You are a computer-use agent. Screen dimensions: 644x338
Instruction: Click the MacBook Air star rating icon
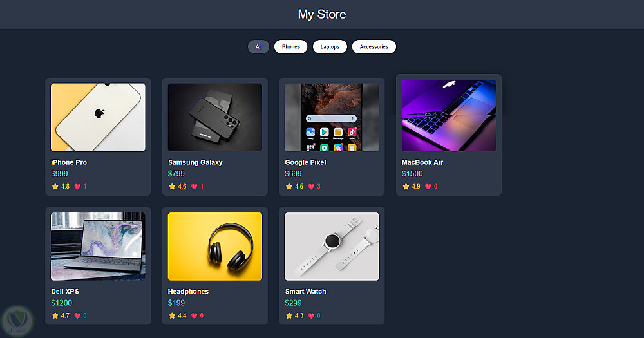406,187
